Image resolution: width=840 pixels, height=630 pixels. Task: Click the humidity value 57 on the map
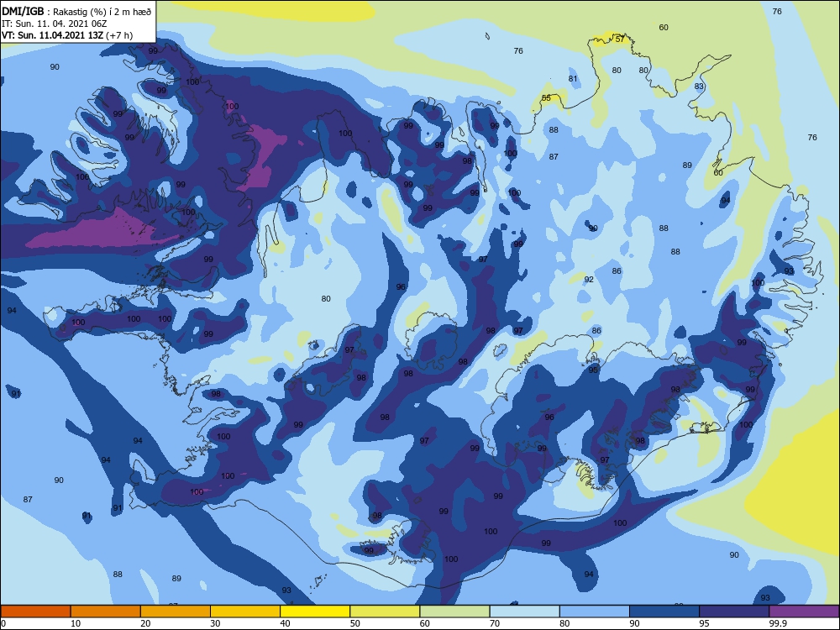tap(620, 39)
